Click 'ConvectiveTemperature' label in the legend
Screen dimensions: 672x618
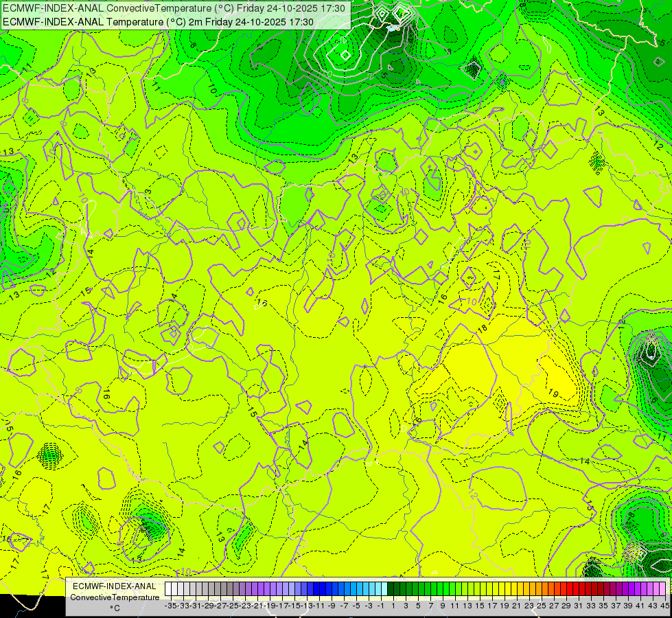(115, 597)
